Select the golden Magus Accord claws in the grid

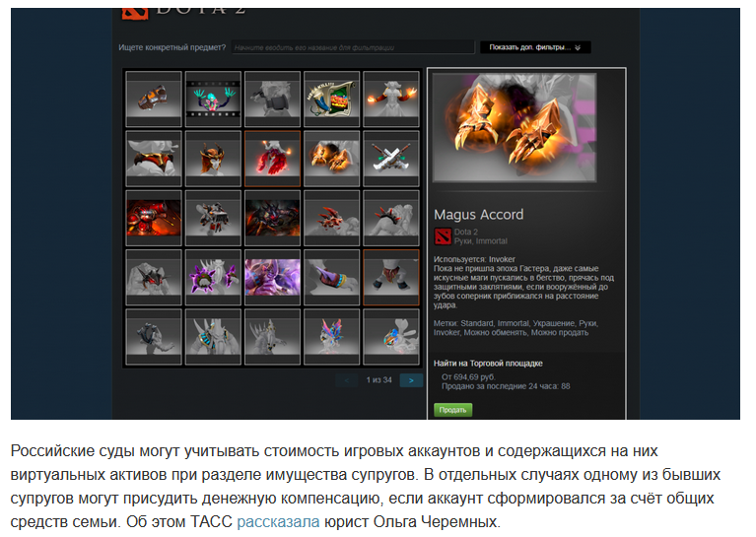(332, 159)
